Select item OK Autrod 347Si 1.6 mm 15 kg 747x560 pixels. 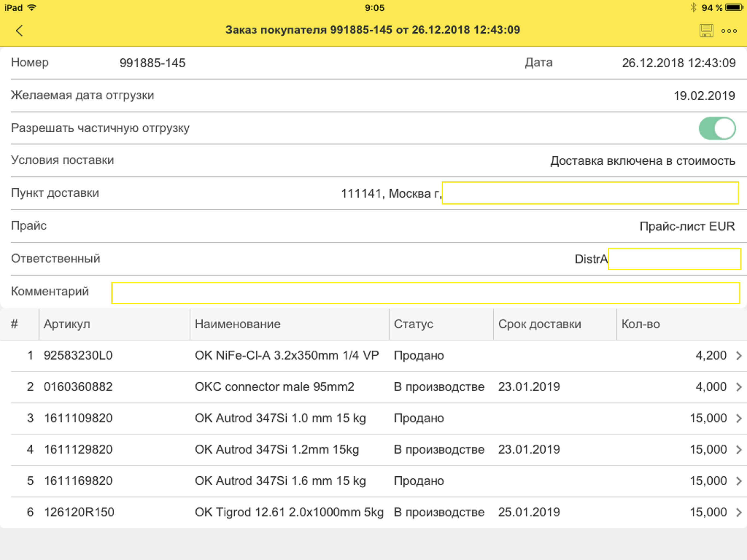[x=280, y=481]
